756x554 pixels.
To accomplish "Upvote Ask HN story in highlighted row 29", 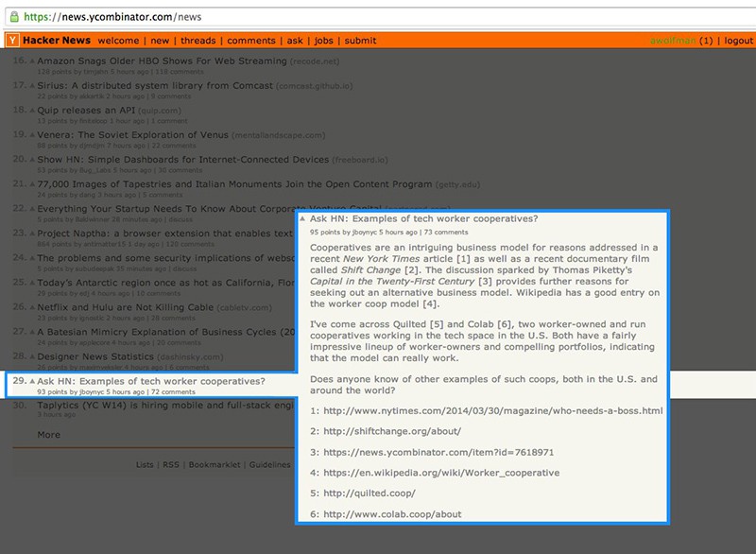I will pos(32,381).
